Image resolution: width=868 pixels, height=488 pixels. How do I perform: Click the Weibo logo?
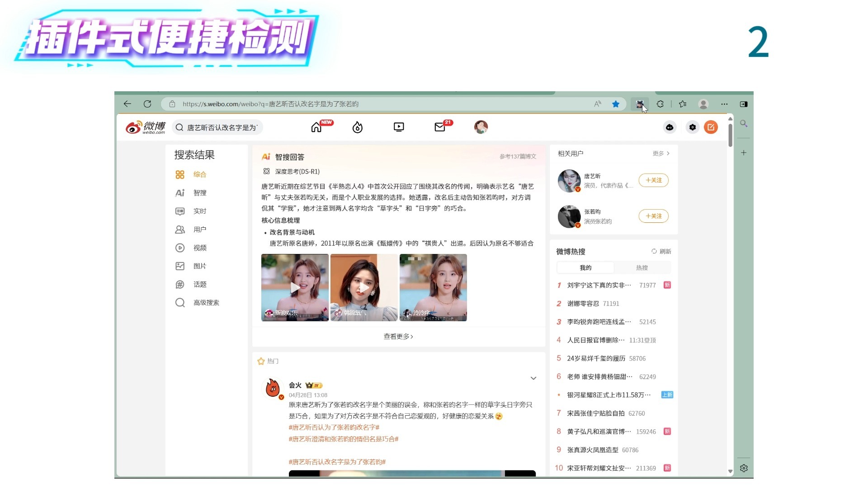click(146, 127)
